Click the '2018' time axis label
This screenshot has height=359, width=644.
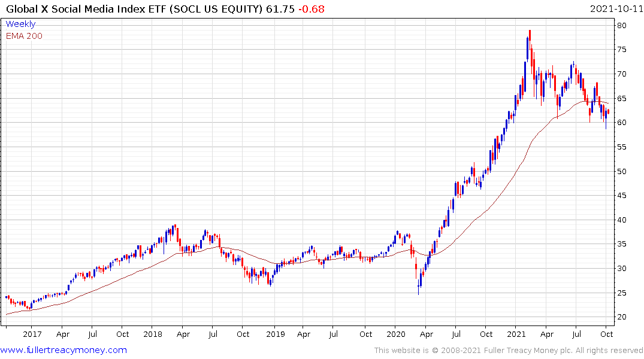pyautogui.click(x=153, y=334)
